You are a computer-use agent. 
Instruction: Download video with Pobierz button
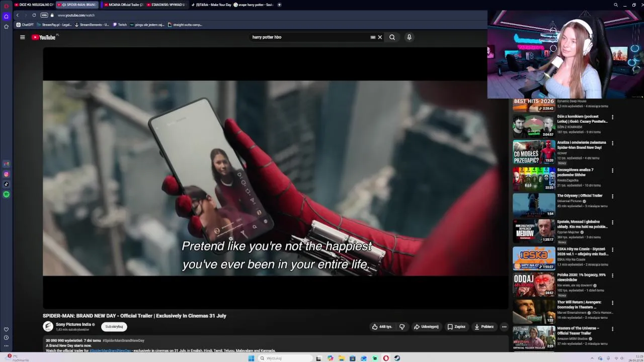pyautogui.click(x=484, y=327)
